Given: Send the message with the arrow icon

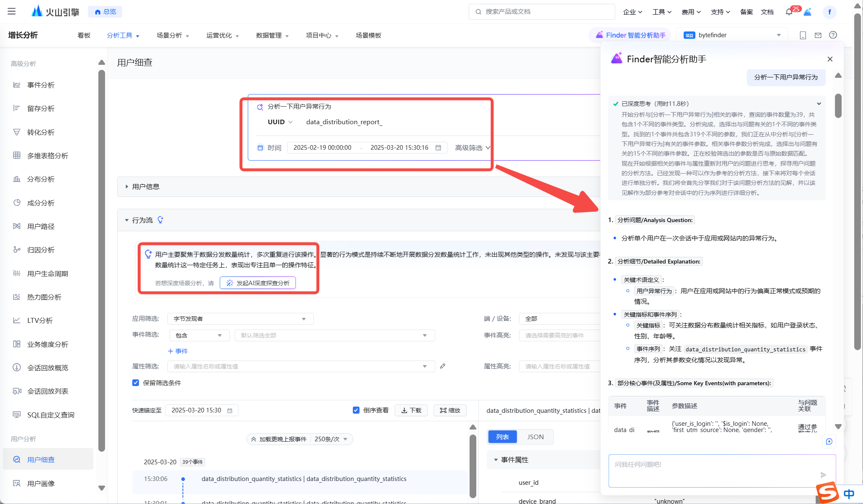Looking at the screenshot, I should click(x=823, y=475).
